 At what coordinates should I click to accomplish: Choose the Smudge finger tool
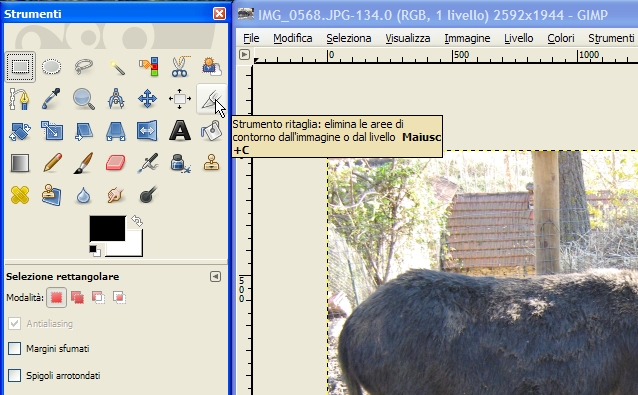coord(116,195)
